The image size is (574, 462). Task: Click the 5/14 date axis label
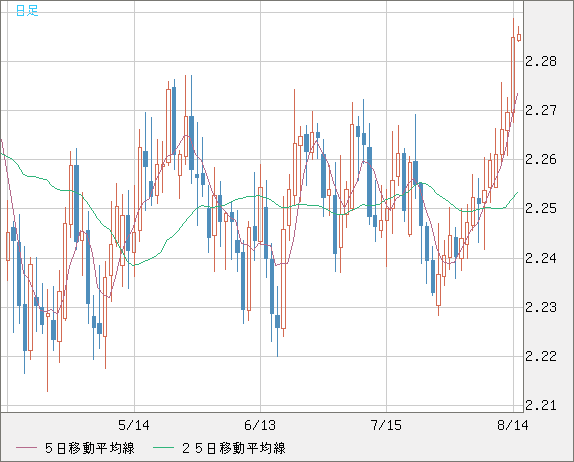click(134, 425)
